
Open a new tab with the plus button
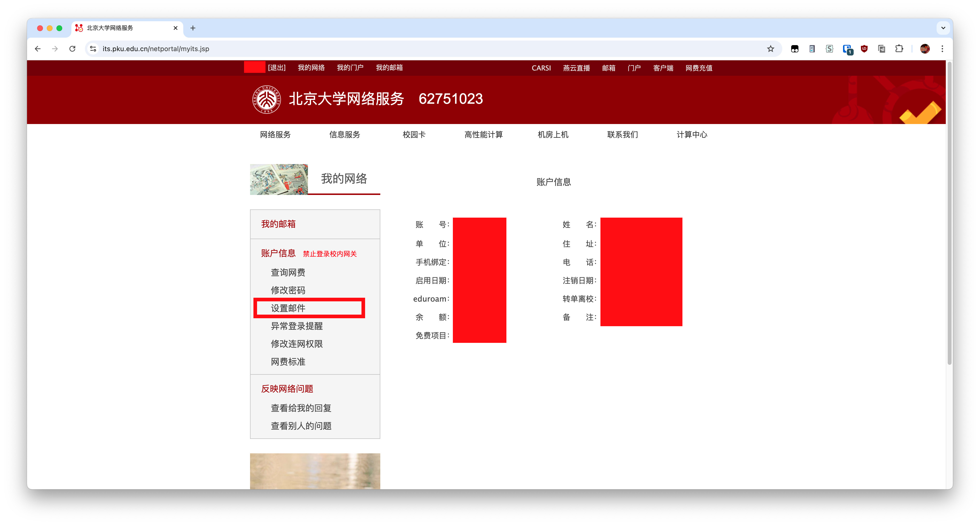(193, 28)
